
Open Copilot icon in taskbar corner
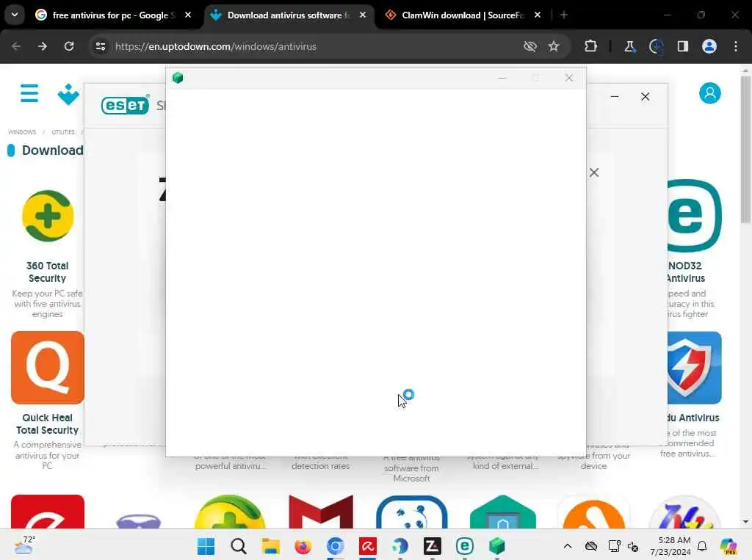[728, 546]
